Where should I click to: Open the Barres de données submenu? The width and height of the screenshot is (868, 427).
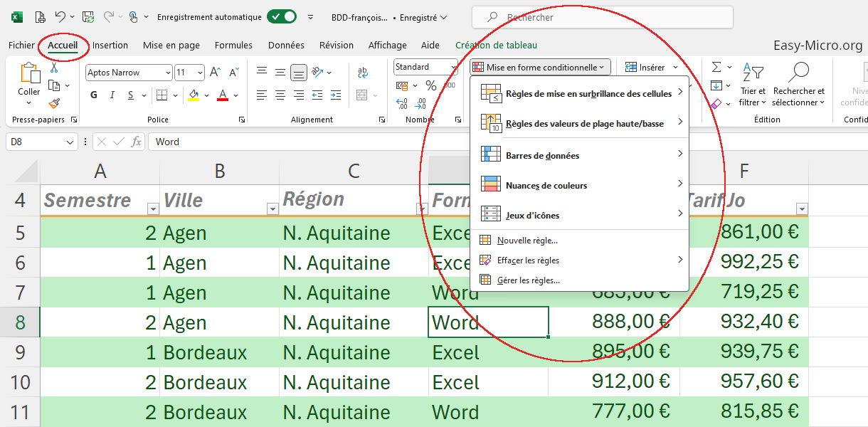[x=579, y=154]
